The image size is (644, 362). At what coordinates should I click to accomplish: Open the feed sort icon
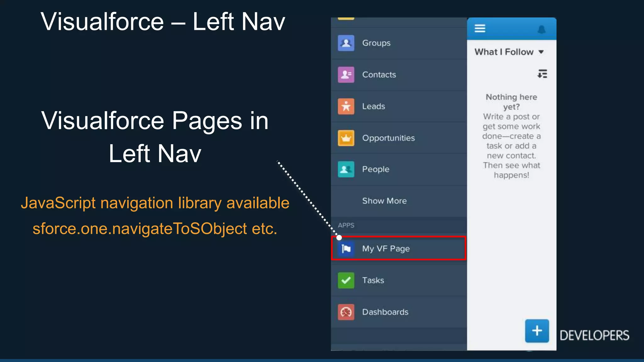[x=542, y=74]
